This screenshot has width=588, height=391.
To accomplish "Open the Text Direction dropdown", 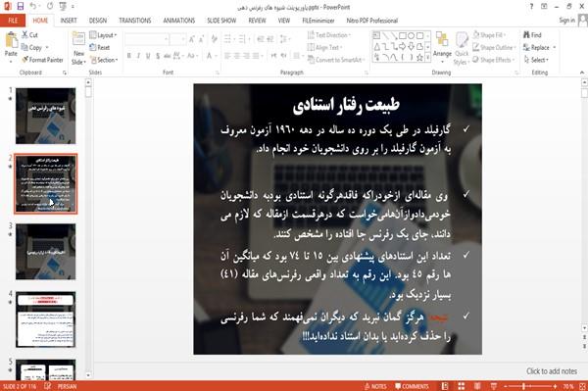I will pyautogui.click(x=329, y=35).
